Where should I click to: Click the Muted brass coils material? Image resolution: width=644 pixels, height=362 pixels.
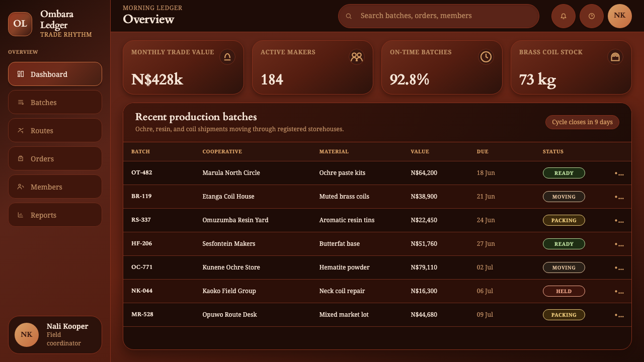(344, 197)
